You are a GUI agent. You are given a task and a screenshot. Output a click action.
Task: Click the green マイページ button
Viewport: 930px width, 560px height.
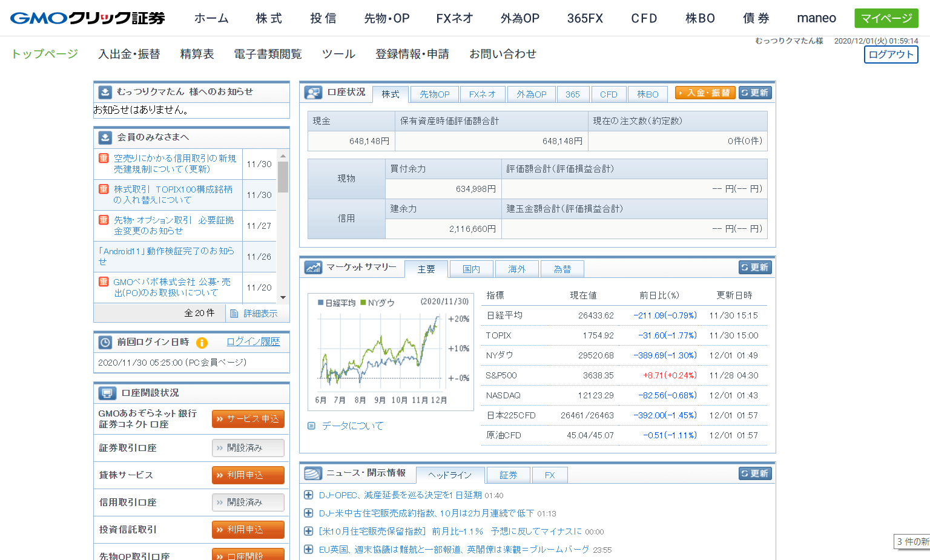point(886,18)
